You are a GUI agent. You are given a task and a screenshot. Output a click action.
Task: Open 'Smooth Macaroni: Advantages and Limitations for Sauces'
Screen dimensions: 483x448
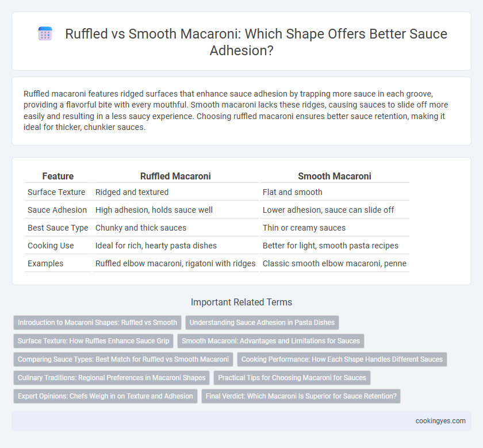click(271, 341)
